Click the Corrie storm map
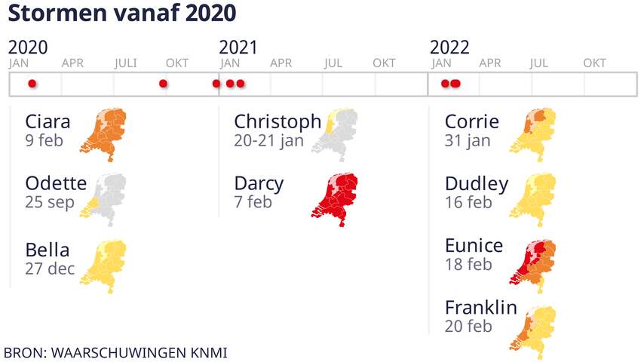Image resolution: width=644 pixels, height=362 pixels. [533, 134]
